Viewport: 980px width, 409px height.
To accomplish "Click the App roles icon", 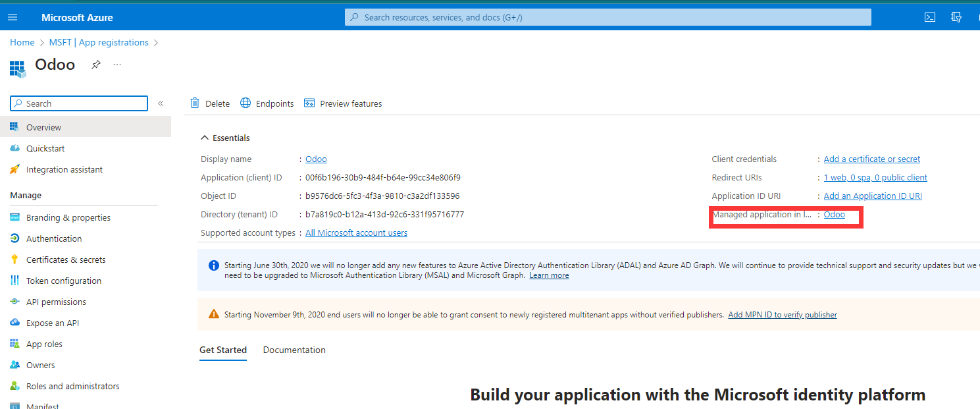I will [x=14, y=344].
